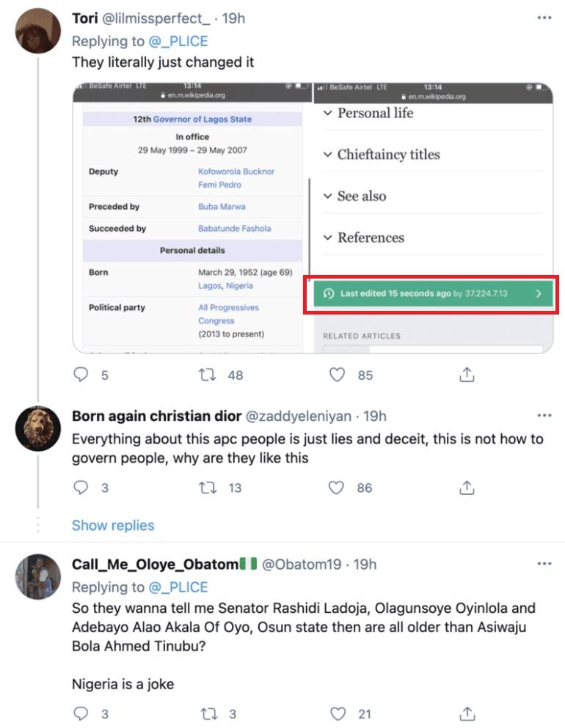565x728 pixels.
Task: Share the Obatom19 tweet
Action: coord(466,714)
